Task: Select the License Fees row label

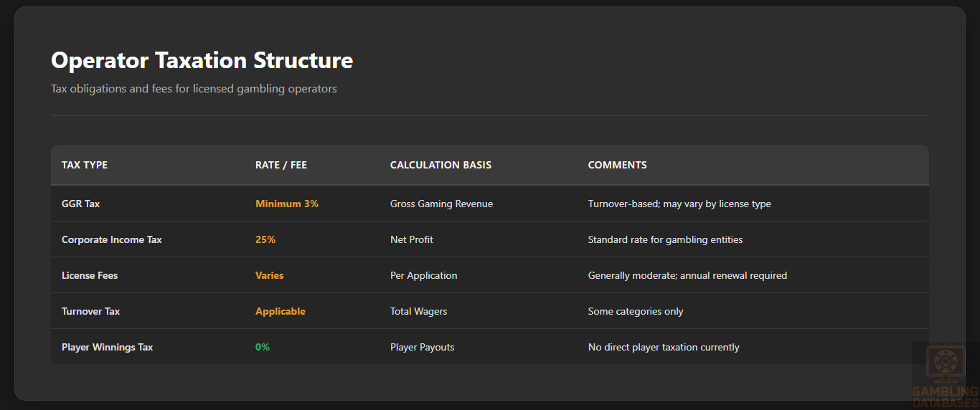Action: [90, 275]
